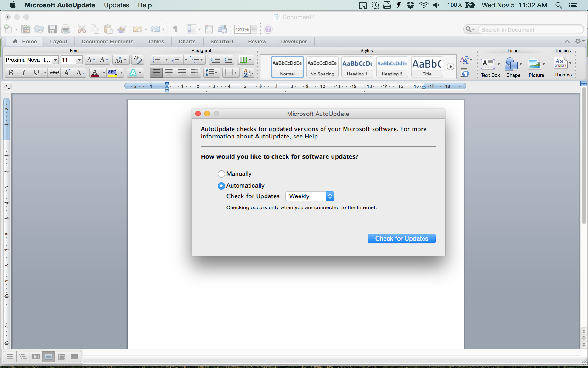The width and height of the screenshot is (588, 368).
Task: Open the Layout ribbon tab
Action: point(59,41)
